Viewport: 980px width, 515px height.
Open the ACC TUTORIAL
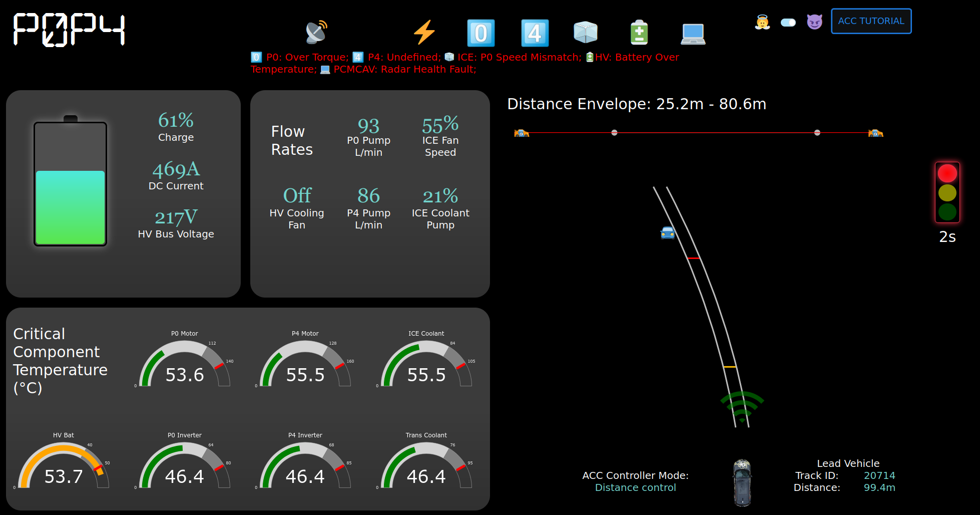tap(871, 21)
